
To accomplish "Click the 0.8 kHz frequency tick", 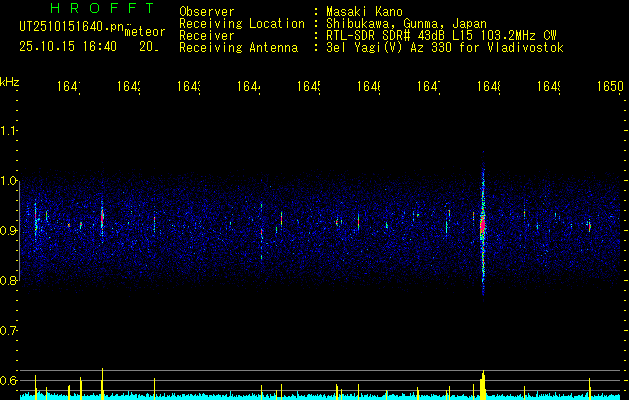I will pyautogui.click(x=9, y=281).
